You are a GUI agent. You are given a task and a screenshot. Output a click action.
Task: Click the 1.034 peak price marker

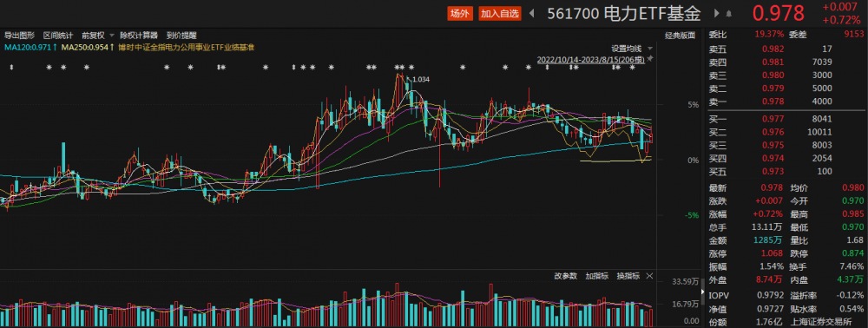(421, 80)
